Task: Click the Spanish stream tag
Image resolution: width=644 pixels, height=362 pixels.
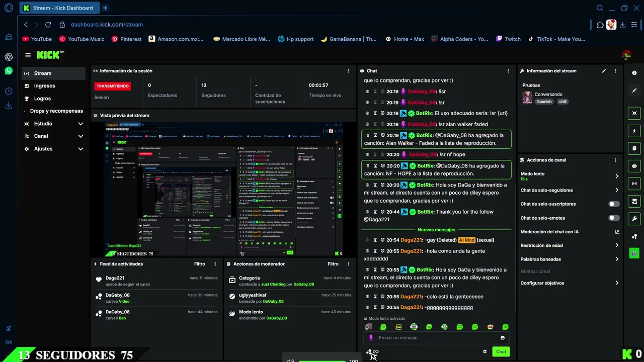Action: click(x=544, y=102)
